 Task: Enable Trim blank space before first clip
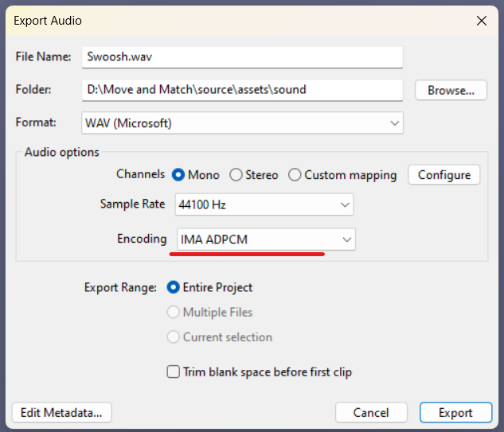coord(173,372)
